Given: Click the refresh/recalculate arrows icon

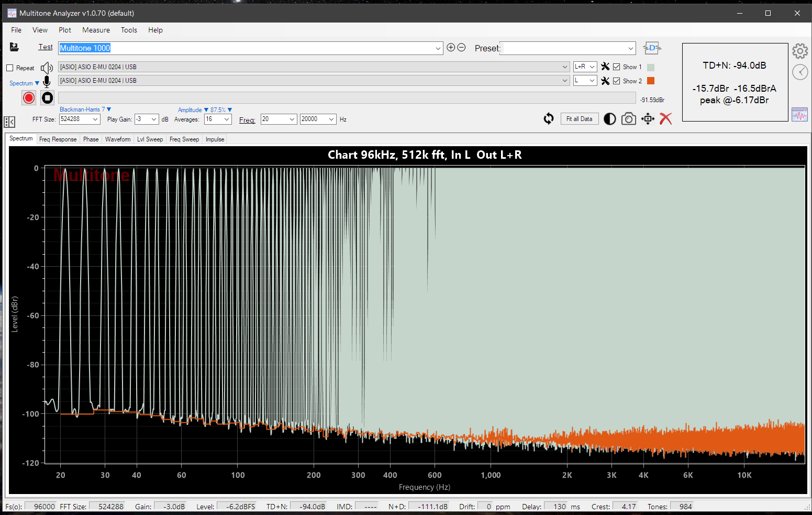Looking at the screenshot, I should click(548, 119).
